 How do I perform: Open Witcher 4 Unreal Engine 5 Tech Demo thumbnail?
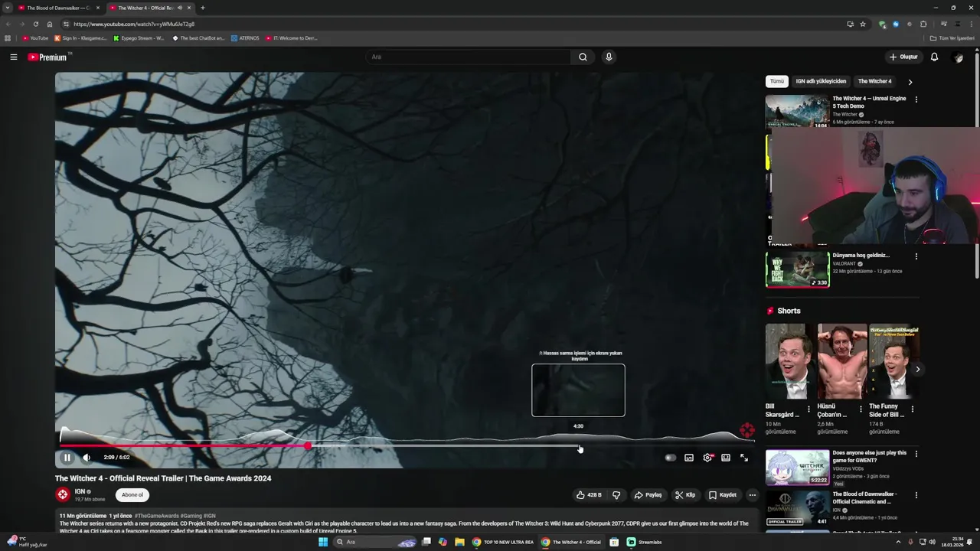coord(797,111)
